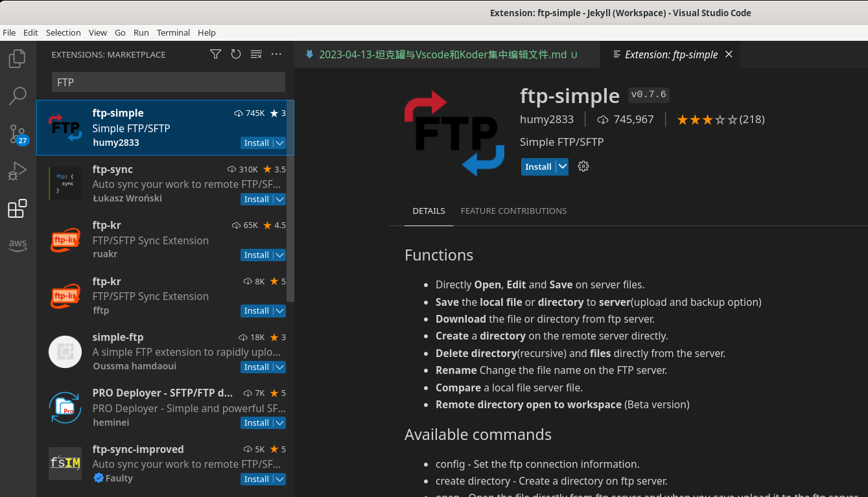Screen dimensions: 868x497
Task: Click the extension search field containing FTP
Action: [168, 82]
